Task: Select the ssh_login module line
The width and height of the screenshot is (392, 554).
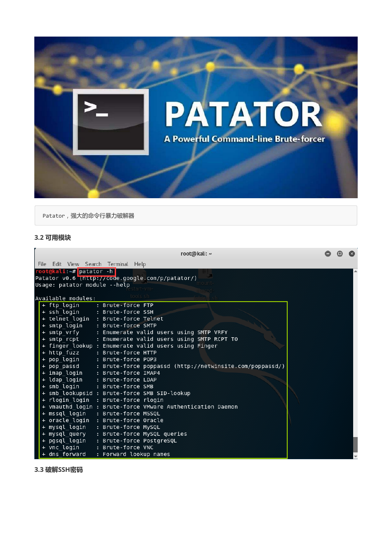Action: (98, 312)
